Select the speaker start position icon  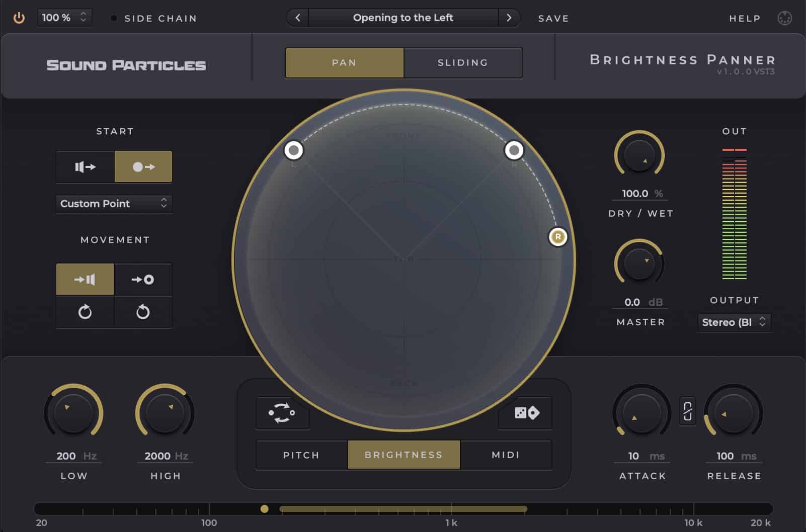pyautogui.click(x=85, y=166)
